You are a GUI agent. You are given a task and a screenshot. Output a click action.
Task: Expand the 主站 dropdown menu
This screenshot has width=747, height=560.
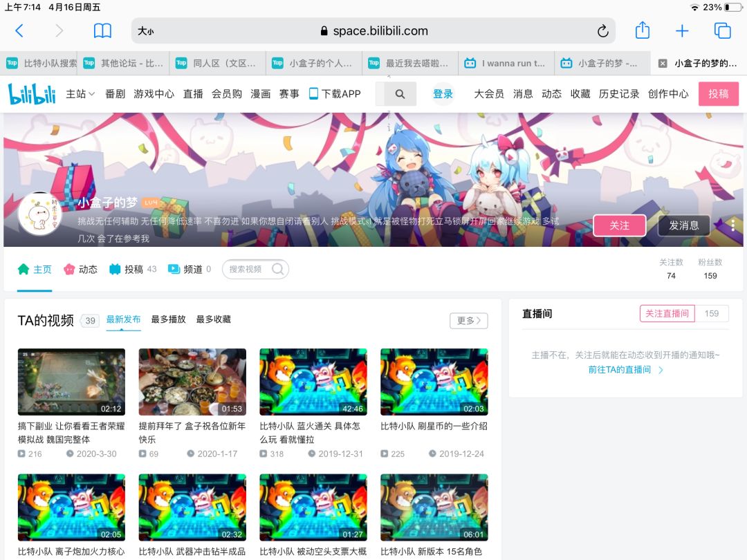click(80, 94)
